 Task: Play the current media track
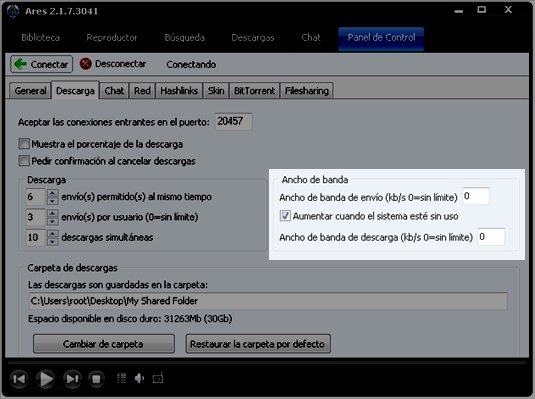[45, 379]
